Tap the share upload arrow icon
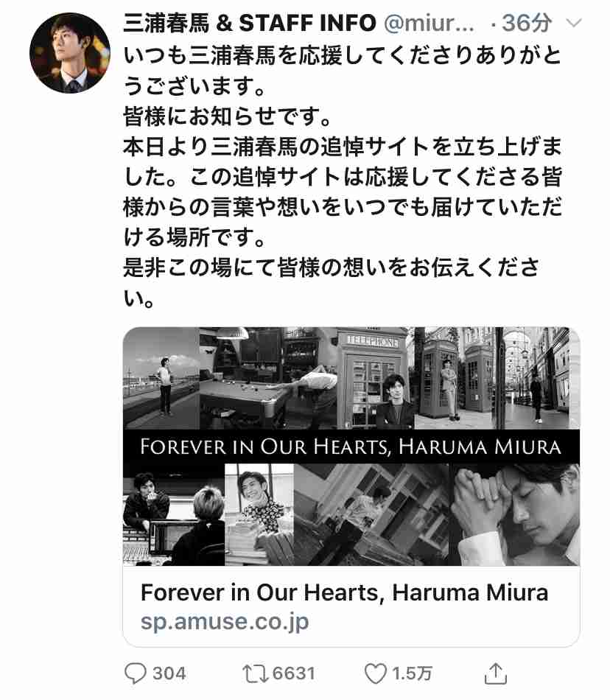Image resolution: width=610 pixels, height=700 pixels. tap(495, 673)
